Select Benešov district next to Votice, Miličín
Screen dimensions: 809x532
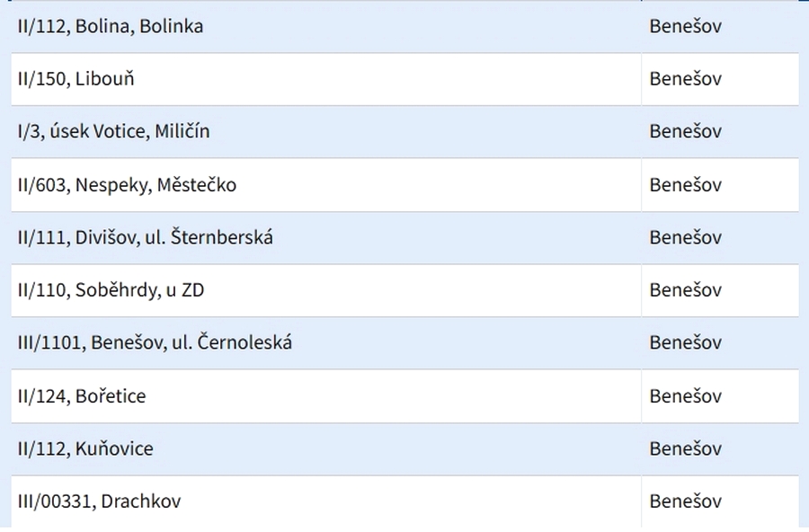[686, 131]
